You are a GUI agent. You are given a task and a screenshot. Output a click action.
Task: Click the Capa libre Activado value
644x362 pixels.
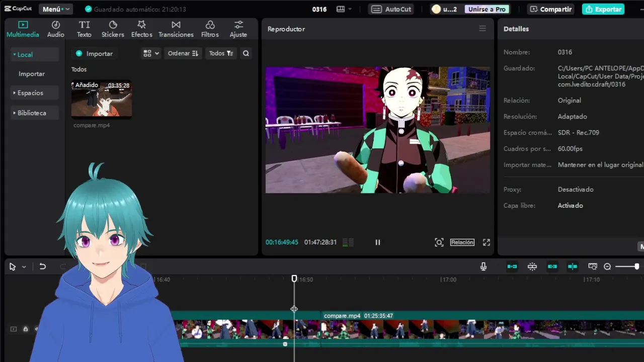(571, 206)
